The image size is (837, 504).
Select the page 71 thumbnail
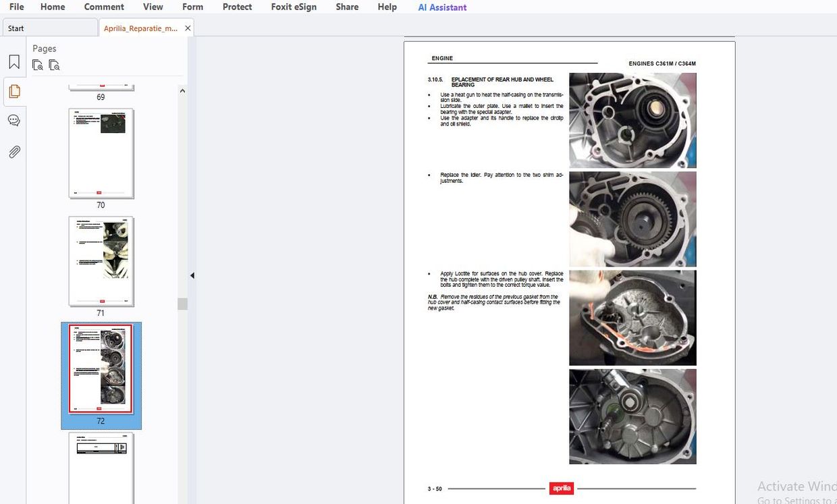click(x=101, y=261)
